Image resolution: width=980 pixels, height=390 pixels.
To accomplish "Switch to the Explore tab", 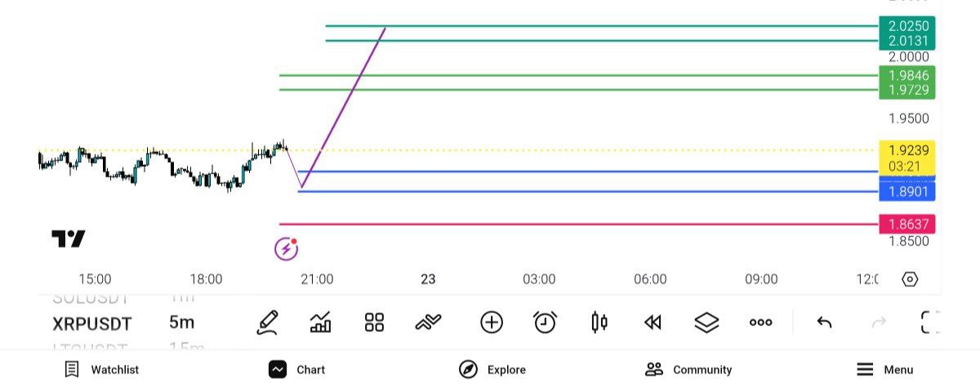I will (x=492, y=370).
